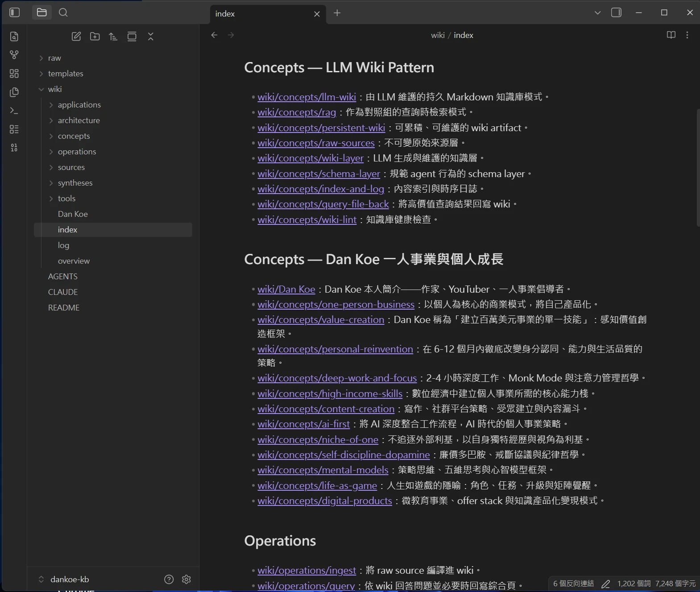Switch to reading view

671,35
